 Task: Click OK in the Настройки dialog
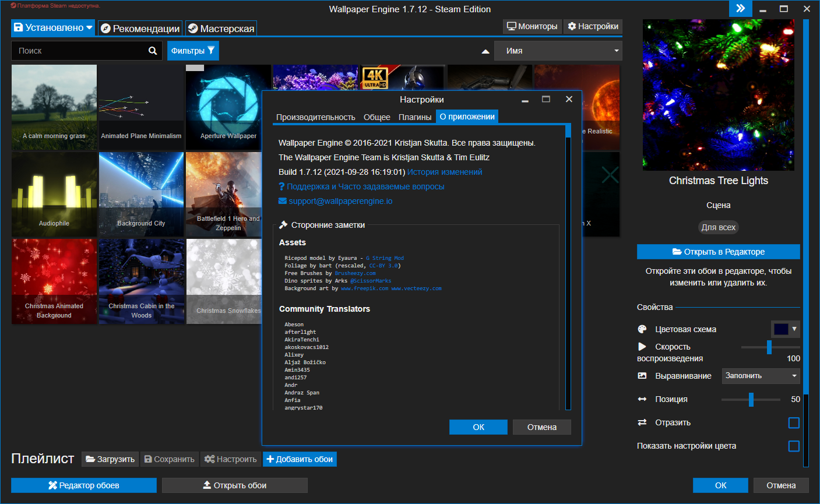(478, 427)
